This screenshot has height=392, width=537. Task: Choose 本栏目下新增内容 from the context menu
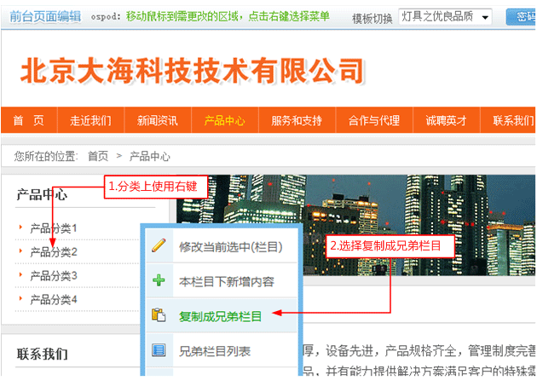226,280
